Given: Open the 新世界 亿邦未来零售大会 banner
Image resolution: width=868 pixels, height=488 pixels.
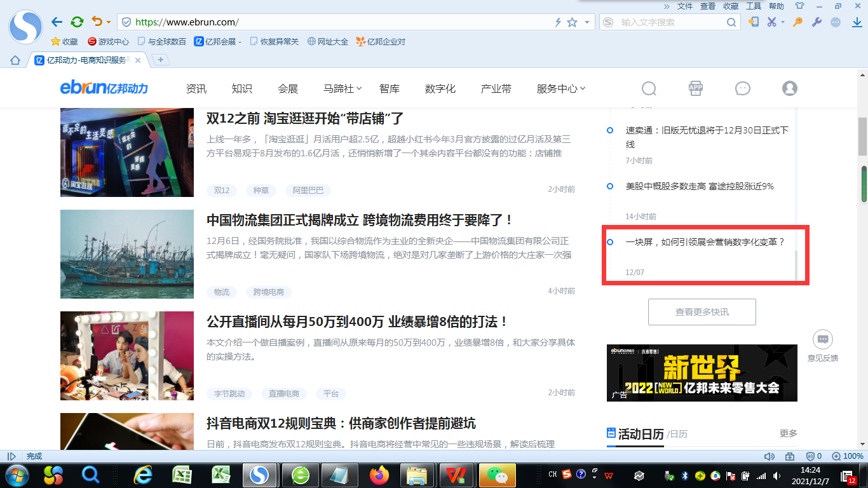Looking at the screenshot, I should 702,373.
